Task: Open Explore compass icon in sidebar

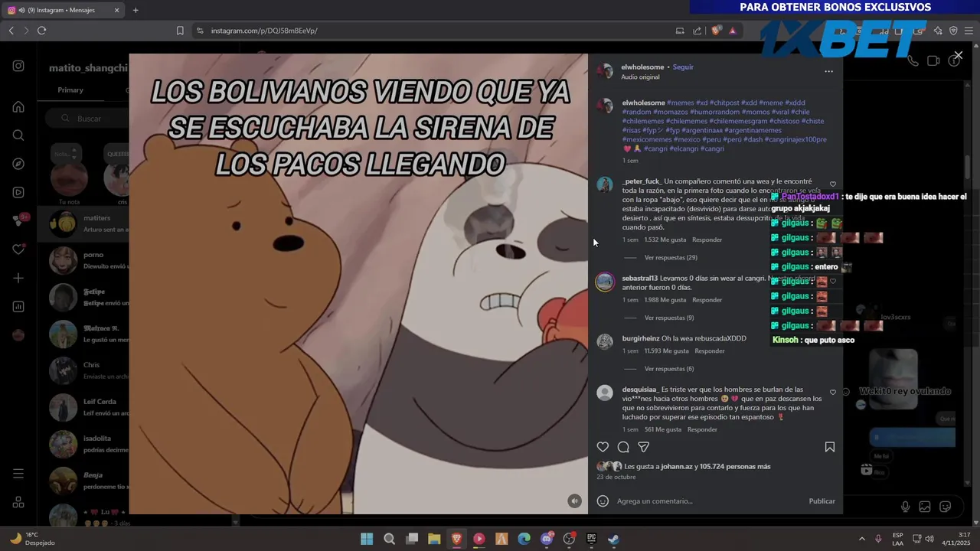Action: click(18, 164)
